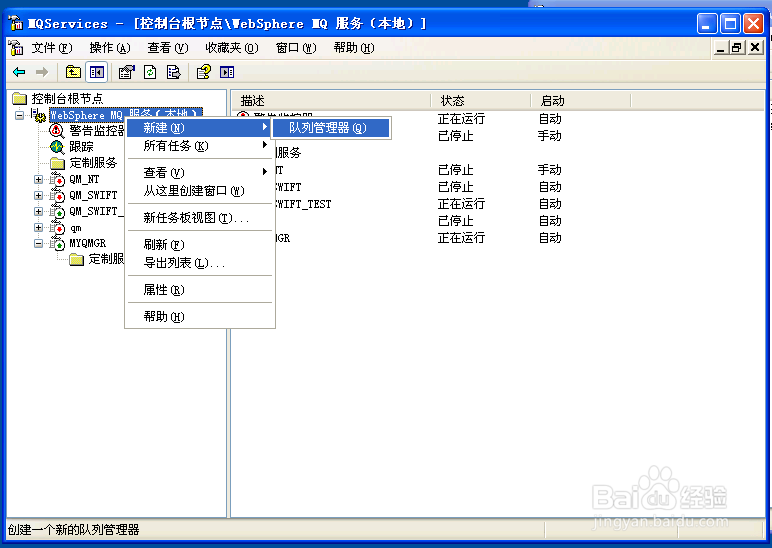Viewport: 772px width, 548px height.
Task: Minimize the inner MDI child window
Action: pyautogui.click(x=720, y=48)
